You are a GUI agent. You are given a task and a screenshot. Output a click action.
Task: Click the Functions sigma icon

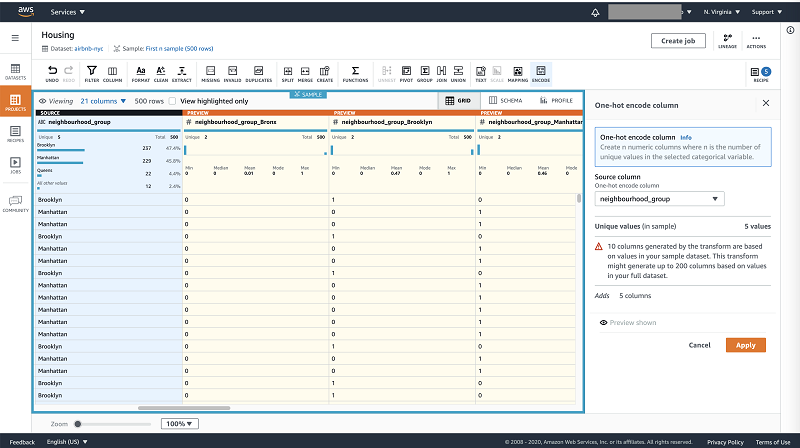coord(354,73)
